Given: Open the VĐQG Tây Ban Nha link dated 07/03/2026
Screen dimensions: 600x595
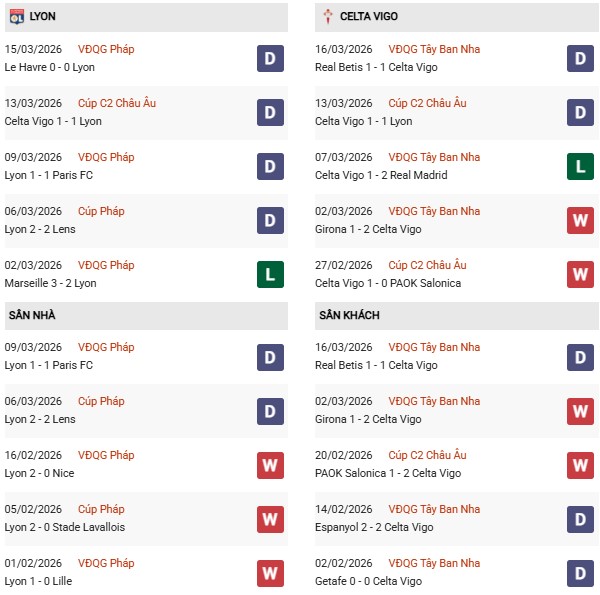Looking at the screenshot, I should tap(434, 158).
